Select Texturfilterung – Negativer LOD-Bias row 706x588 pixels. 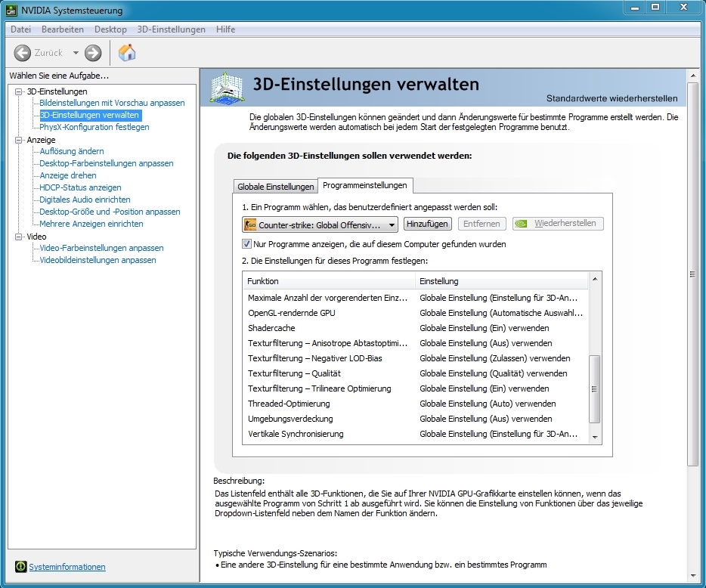416,358
